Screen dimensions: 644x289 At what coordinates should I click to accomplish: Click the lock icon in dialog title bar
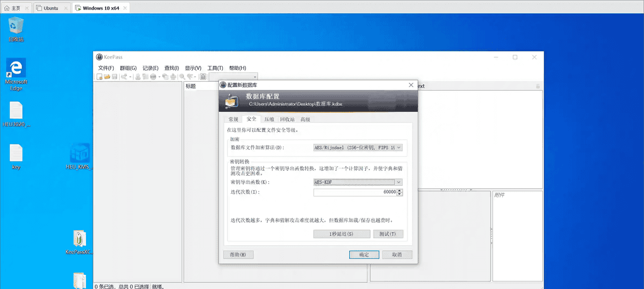[x=223, y=85]
